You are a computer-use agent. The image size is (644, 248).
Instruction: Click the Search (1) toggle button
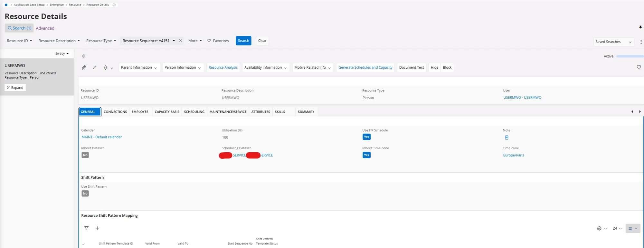click(x=19, y=28)
